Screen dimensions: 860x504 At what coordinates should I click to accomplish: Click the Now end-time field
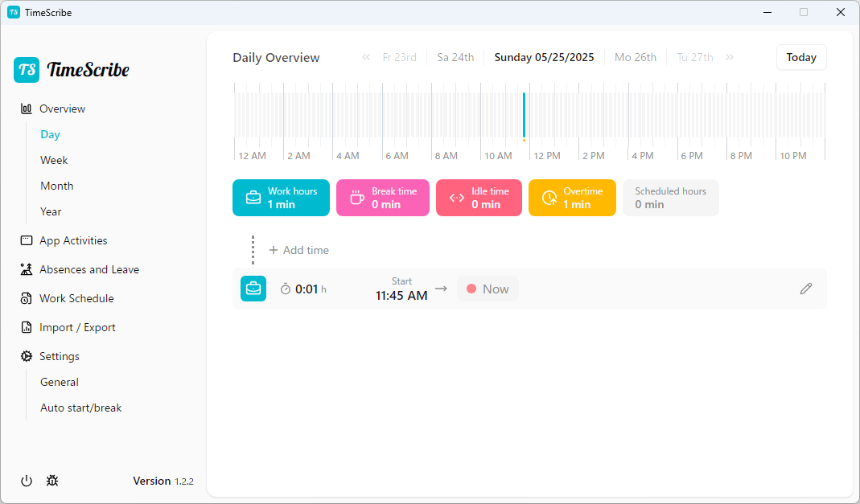coord(488,289)
